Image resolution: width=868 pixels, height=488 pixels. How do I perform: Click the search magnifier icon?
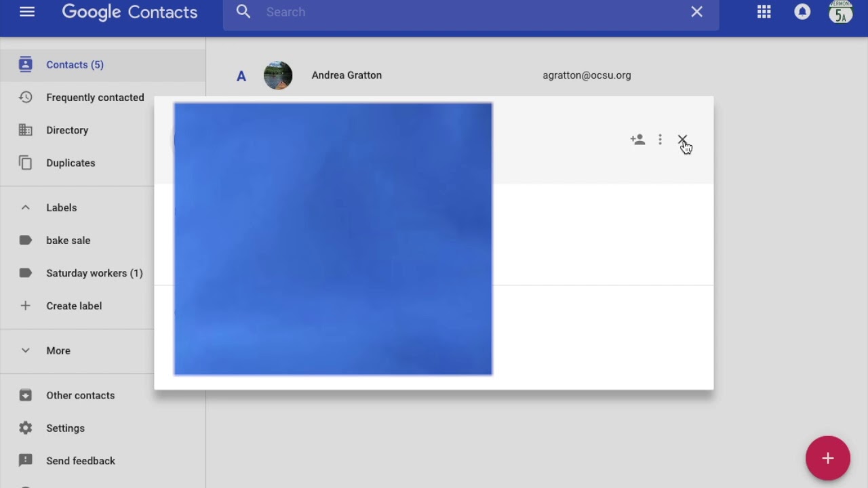click(243, 12)
